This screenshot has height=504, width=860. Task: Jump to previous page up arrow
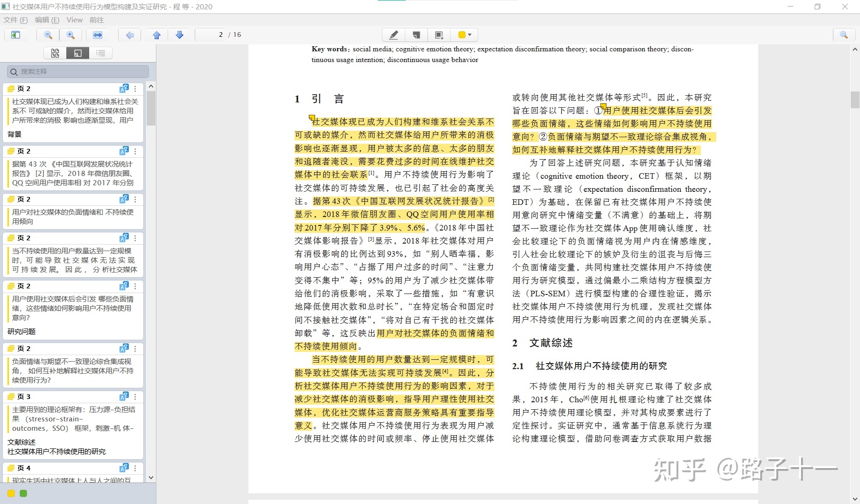157,35
